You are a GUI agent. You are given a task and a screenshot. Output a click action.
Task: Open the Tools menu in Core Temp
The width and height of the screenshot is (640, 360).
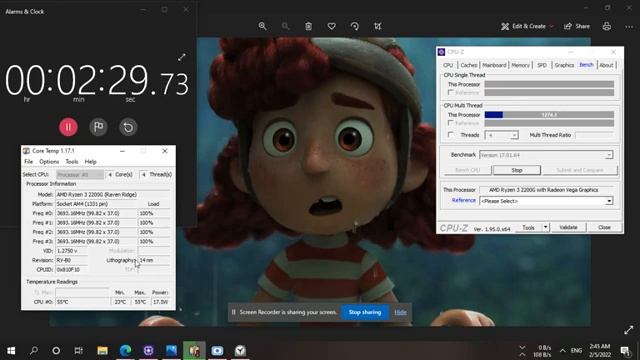[x=72, y=162]
